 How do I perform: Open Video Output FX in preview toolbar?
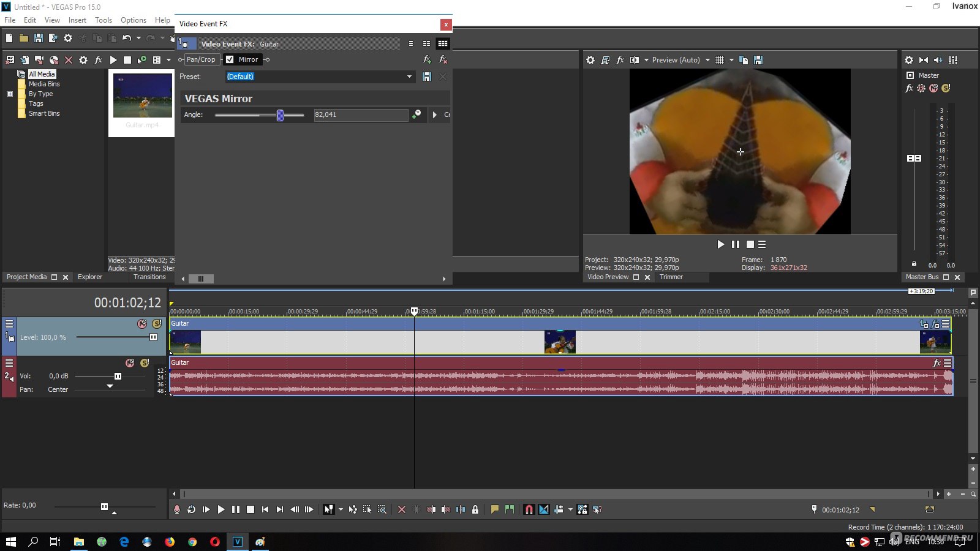tap(620, 60)
